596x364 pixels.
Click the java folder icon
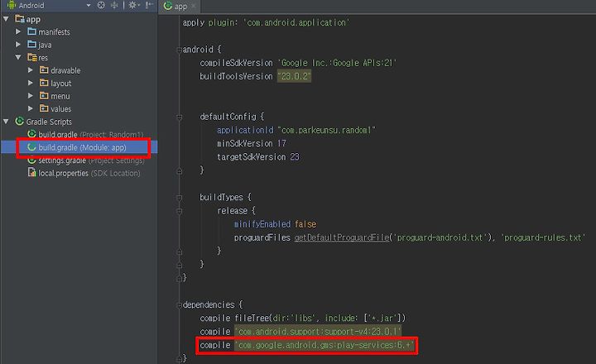click(32, 45)
